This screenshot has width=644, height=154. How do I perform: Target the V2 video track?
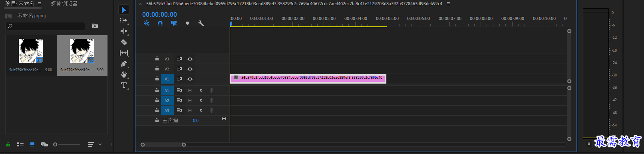click(167, 69)
